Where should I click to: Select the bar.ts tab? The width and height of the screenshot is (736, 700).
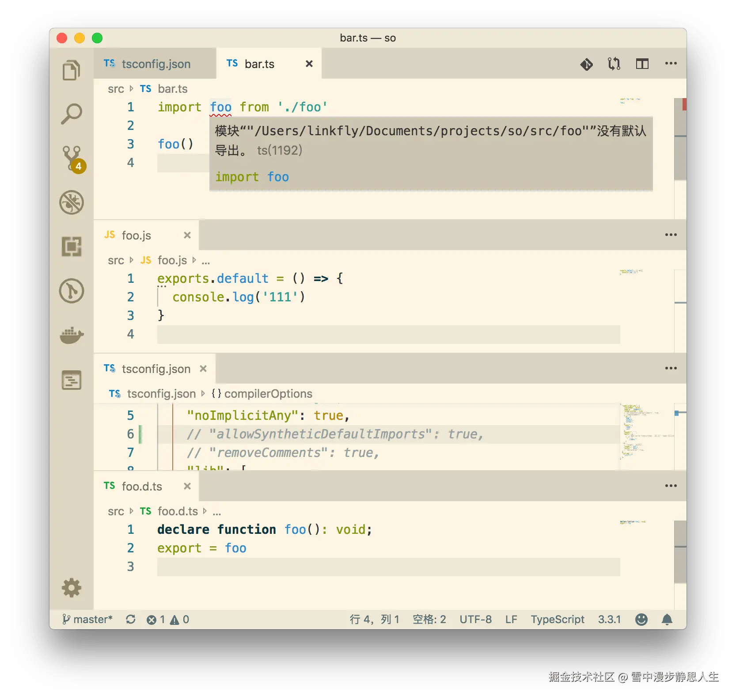[x=269, y=64]
